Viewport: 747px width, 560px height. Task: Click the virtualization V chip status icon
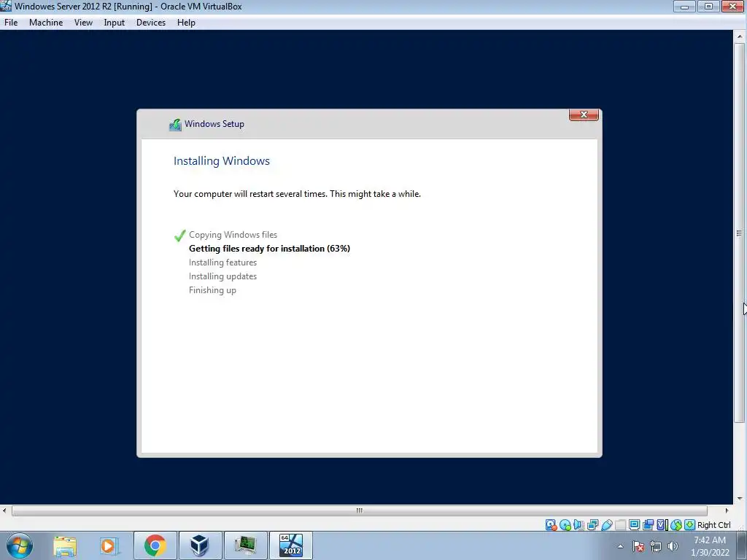[662, 525]
